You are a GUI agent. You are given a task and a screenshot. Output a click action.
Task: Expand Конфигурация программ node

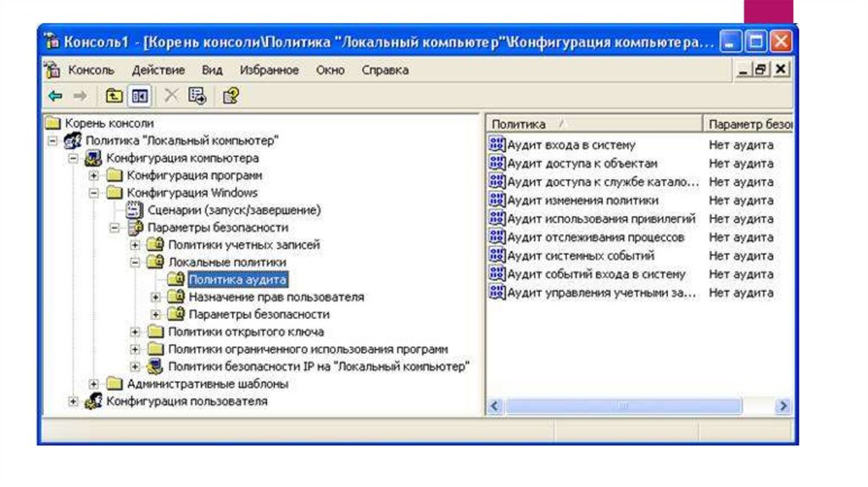[x=93, y=176]
